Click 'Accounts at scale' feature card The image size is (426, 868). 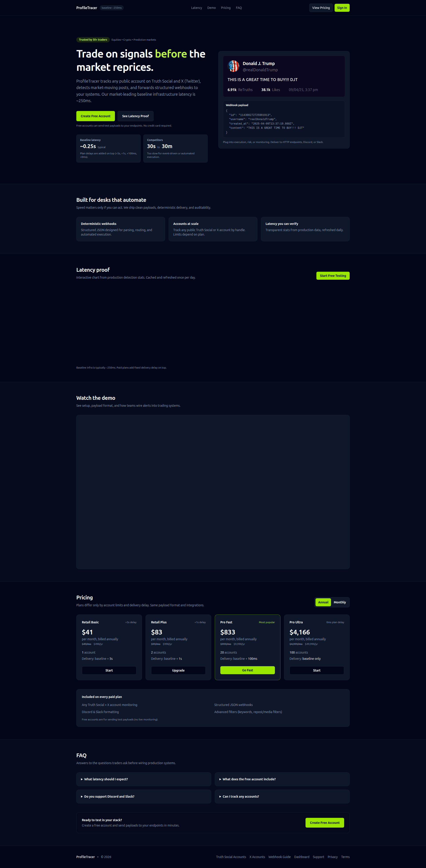pos(213,229)
